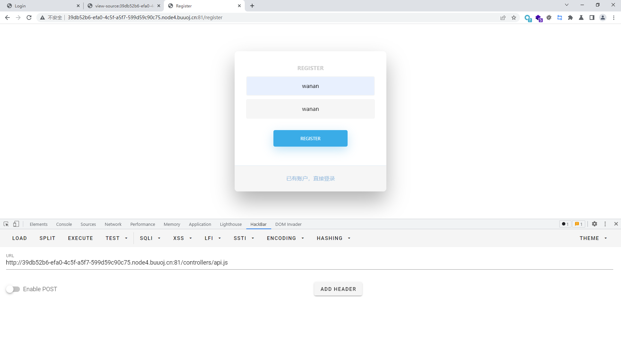Reload the Register page
This screenshot has height=364, width=621.
tap(29, 18)
